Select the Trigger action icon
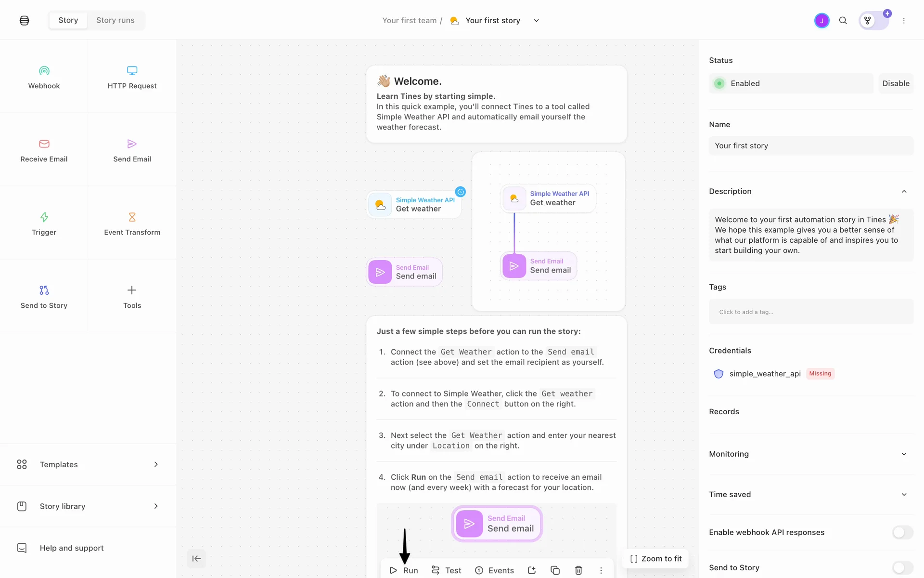This screenshot has height=578, width=924. coord(44,217)
